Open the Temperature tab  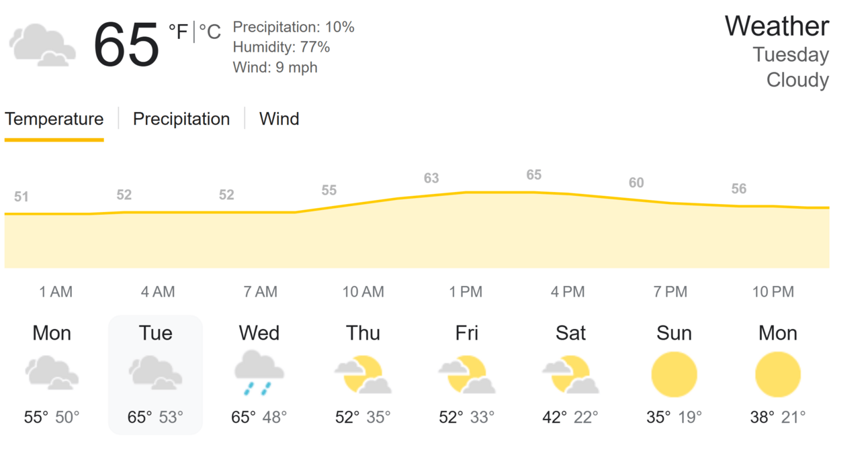(x=54, y=119)
